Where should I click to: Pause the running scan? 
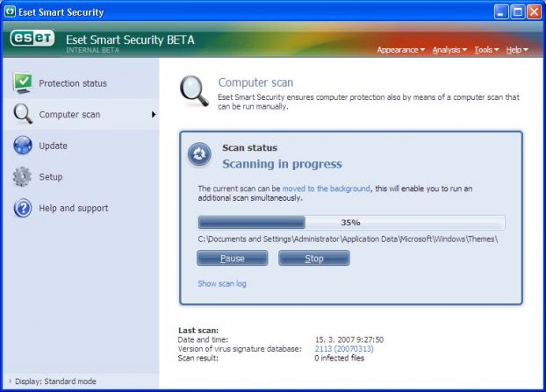point(232,259)
